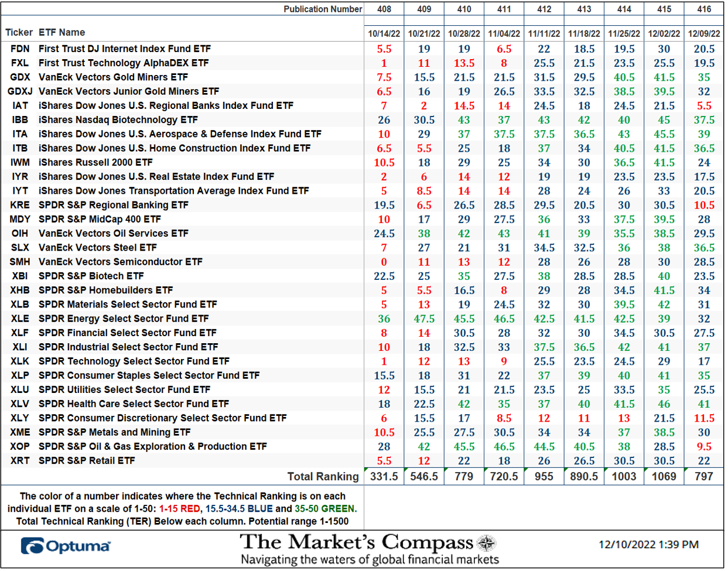The width and height of the screenshot is (728, 571).
Task: Click the XLY ticker cell
Action: tap(19, 418)
